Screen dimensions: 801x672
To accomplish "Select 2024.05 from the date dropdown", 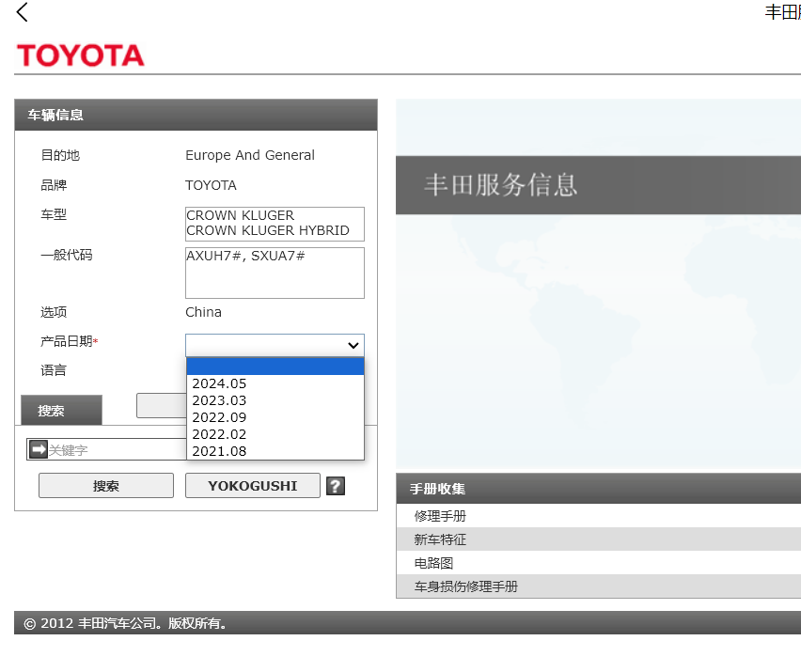I will tap(220, 383).
